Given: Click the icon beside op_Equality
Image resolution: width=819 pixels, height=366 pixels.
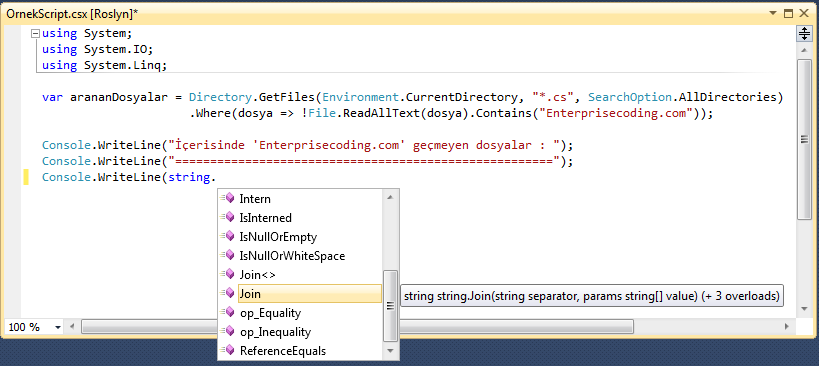Looking at the screenshot, I should click(228, 312).
